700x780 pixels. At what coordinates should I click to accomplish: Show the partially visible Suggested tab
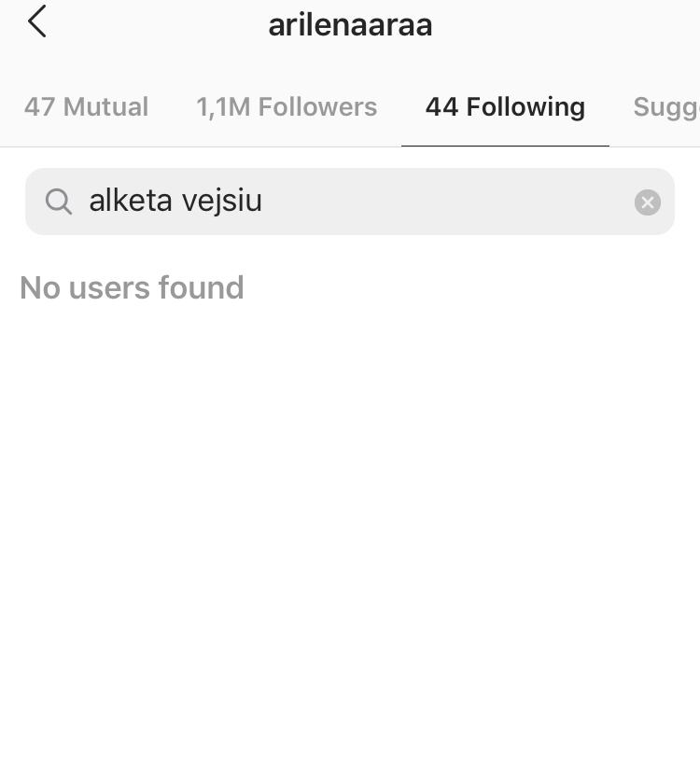tap(666, 107)
